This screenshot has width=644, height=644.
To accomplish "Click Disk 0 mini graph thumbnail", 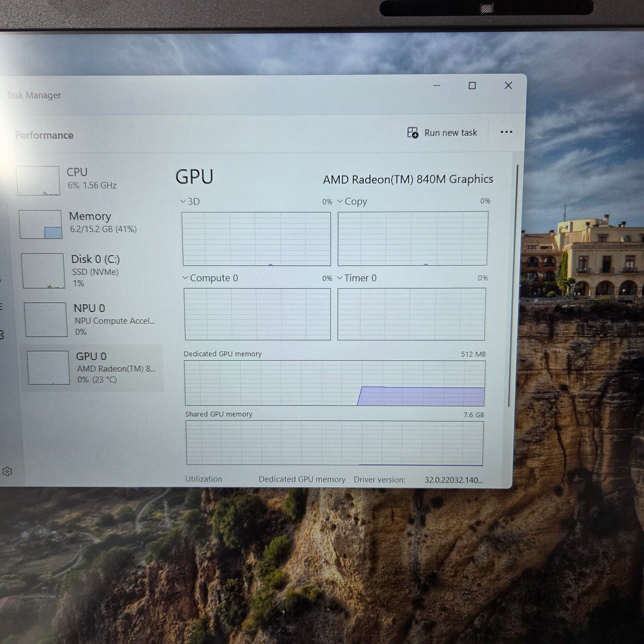I will pyautogui.click(x=43, y=271).
